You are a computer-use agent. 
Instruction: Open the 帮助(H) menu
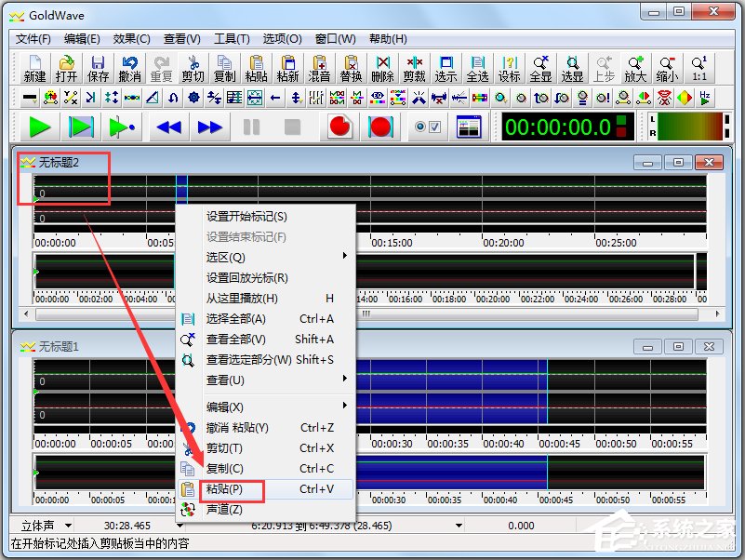[x=388, y=38]
